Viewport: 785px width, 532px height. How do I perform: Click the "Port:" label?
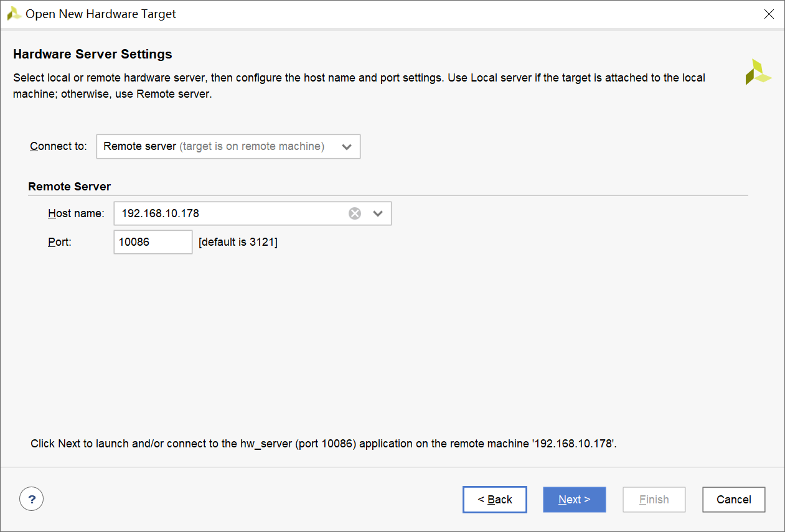click(x=60, y=242)
